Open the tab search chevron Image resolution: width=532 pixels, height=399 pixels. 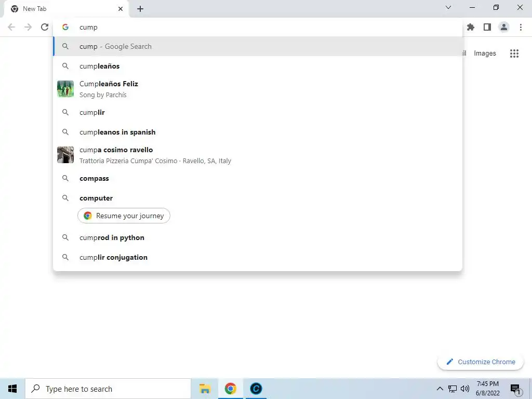point(448,7)
